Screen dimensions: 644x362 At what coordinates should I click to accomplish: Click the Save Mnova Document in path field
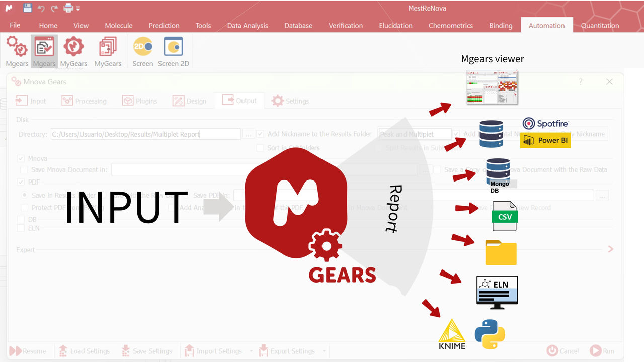tap(264, 170)
